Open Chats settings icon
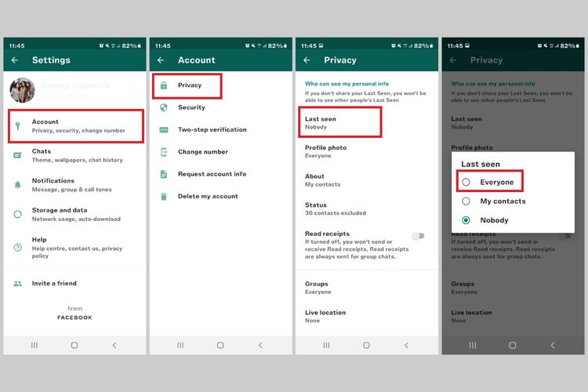This screenshot has width=588, height=392. click(x=17, y=155)
